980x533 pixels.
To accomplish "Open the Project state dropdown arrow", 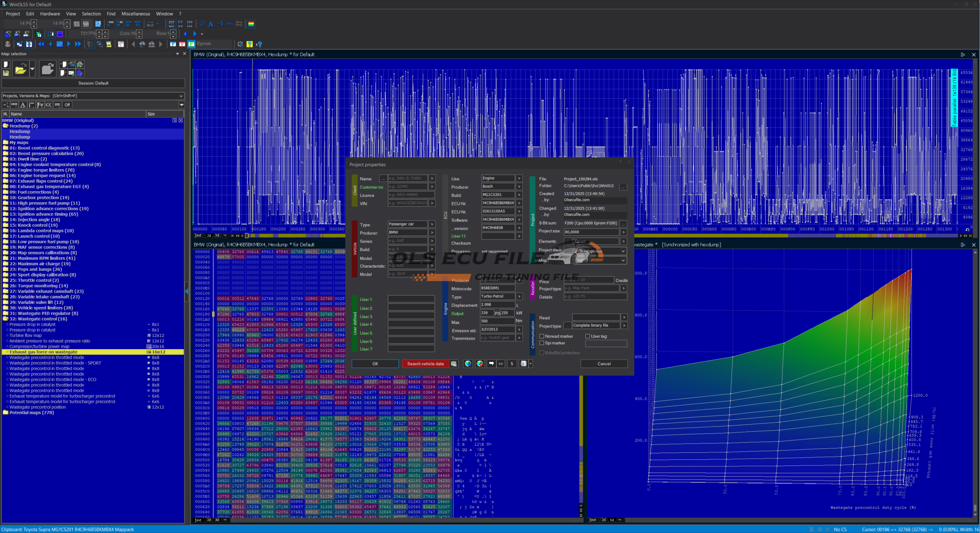I will [623, 251].
